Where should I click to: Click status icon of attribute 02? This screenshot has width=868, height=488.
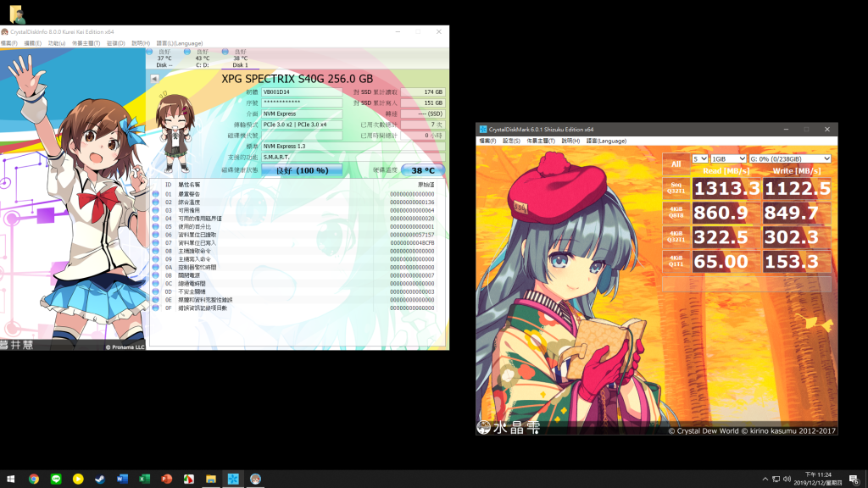pyautogui.click(x=156, y=202)
